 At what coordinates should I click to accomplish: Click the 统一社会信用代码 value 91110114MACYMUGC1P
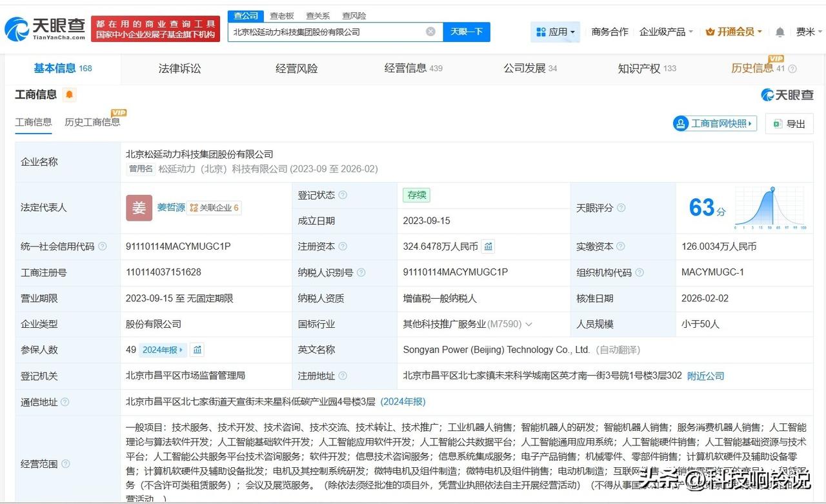click(x=178, y=247)
